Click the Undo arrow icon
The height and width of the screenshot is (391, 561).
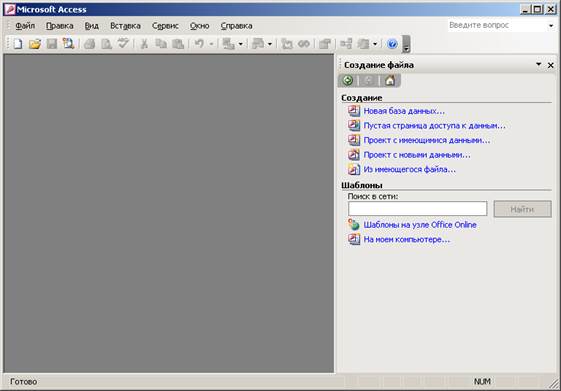tap(199, 44)
